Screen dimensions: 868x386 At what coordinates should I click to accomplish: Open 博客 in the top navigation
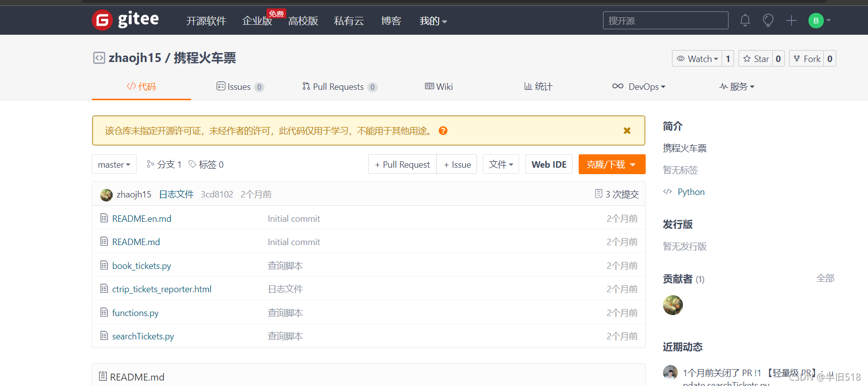click(x=391, y=21)
